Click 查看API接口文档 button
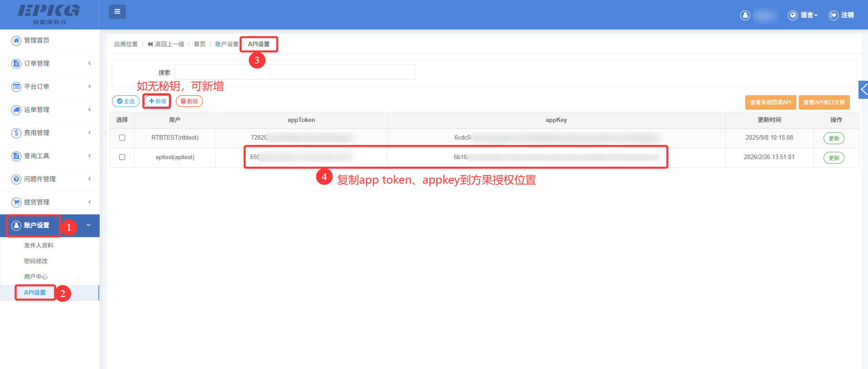Screen dimensions: 868x369 tap(824, 102)
